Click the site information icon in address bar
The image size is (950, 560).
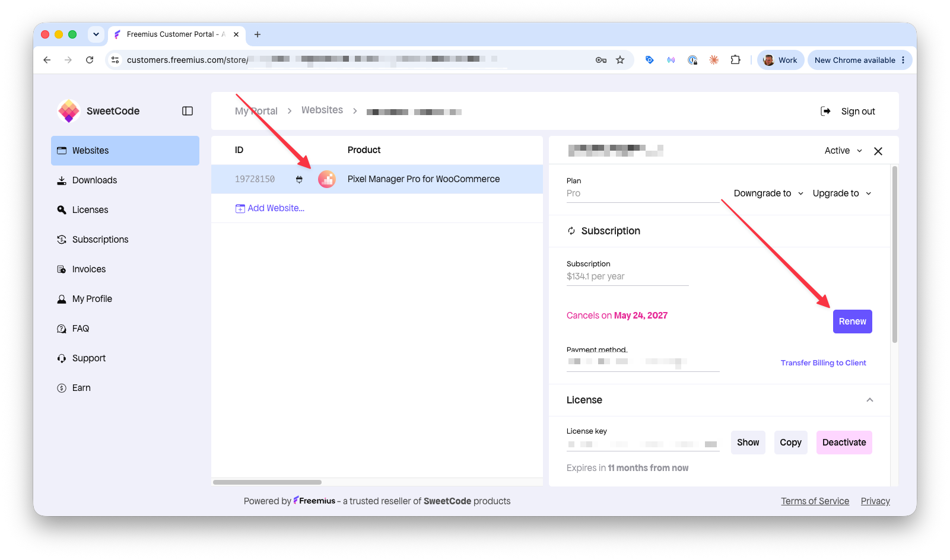coord(115,60)
